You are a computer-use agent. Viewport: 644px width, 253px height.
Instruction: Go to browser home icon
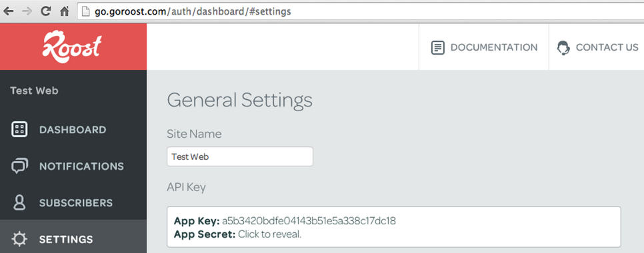[65, 11]
